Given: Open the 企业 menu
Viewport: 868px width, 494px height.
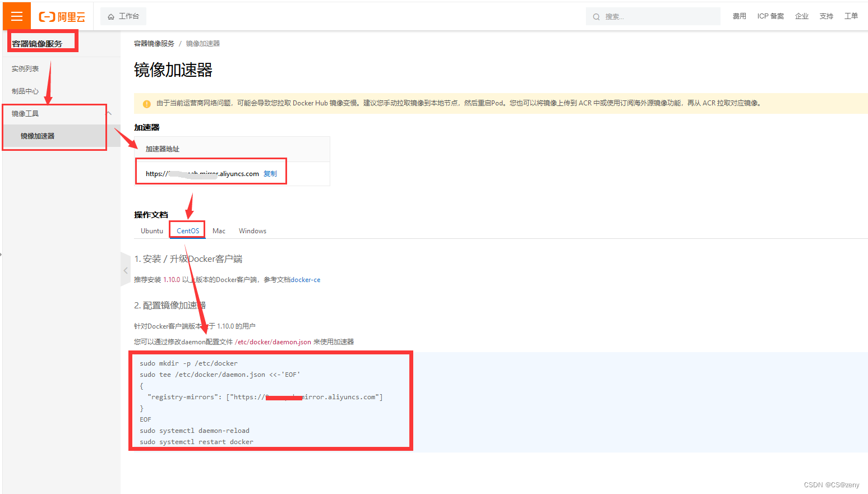Looking at the screenshot, I should 802,16.
